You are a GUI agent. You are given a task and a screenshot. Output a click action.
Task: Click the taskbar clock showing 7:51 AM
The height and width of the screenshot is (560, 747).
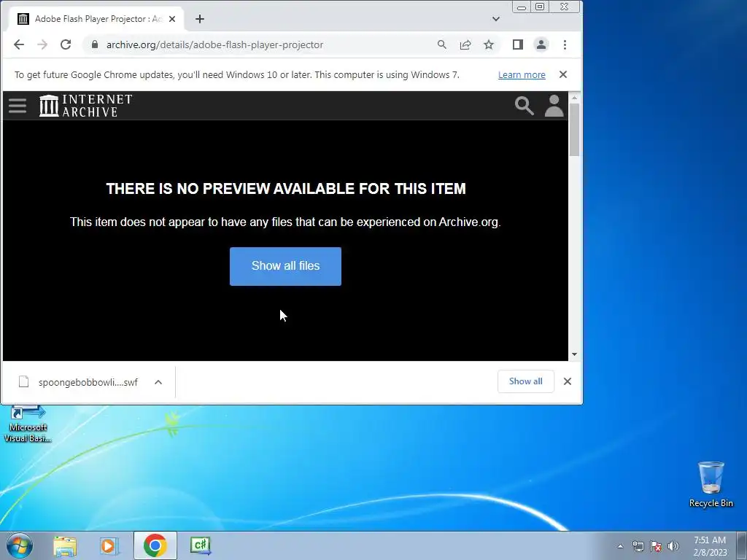coord(710,546)
